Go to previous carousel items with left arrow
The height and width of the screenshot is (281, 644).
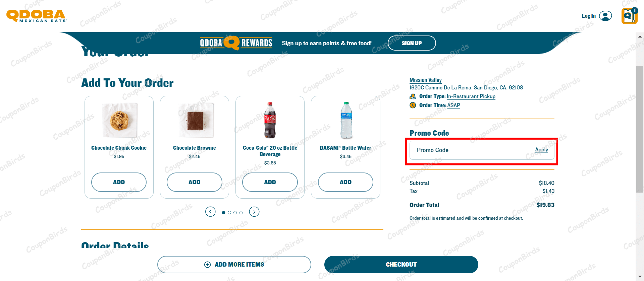210,212
